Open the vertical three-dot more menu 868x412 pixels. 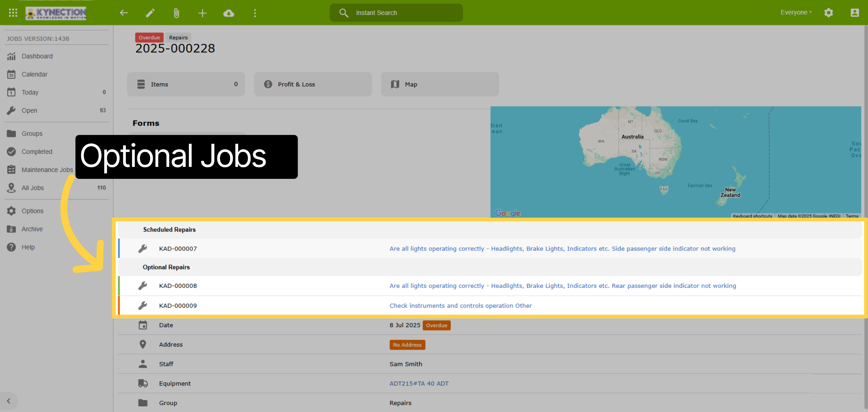click(x=255, y=13)
